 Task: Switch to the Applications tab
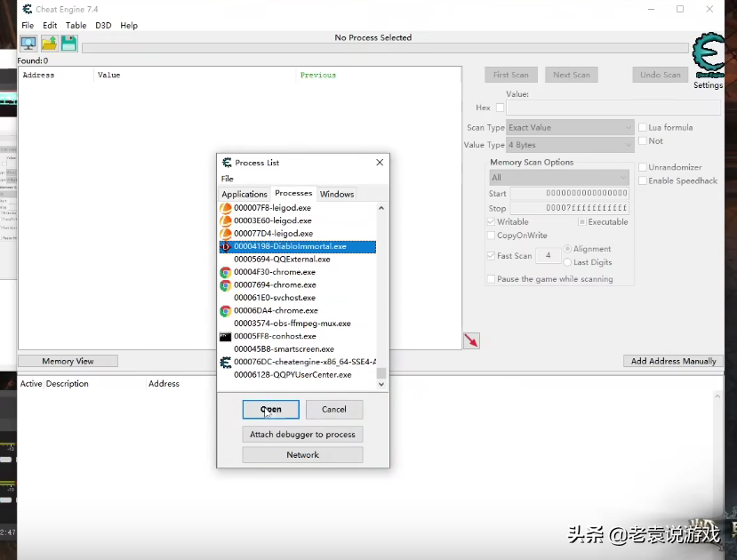coord(244,194)
